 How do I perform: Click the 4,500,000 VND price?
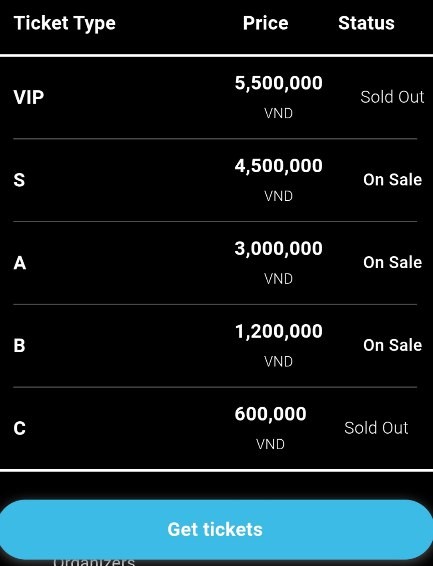click(x=279, y=180)
